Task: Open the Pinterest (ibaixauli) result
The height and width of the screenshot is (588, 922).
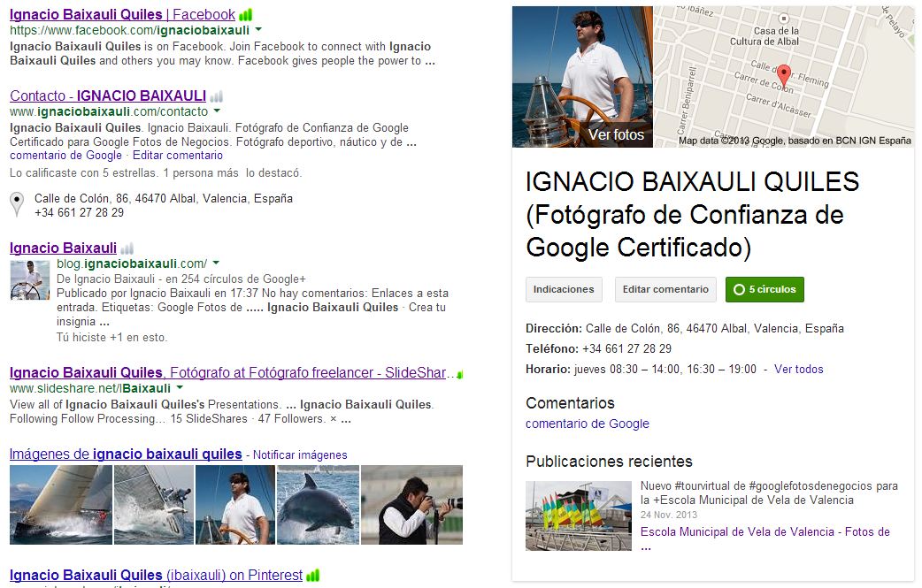Action: point(156,575)
